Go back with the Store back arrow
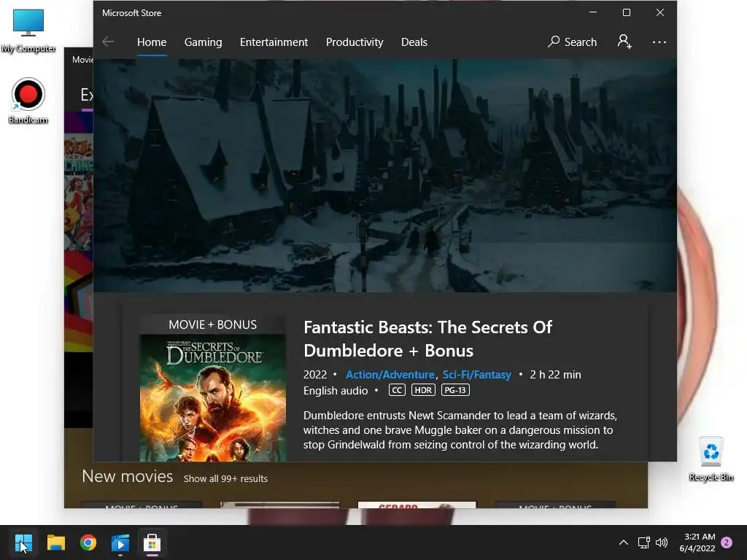Viewport: 747px width, 560px height. pyautogui.click(x=108, y=42)
